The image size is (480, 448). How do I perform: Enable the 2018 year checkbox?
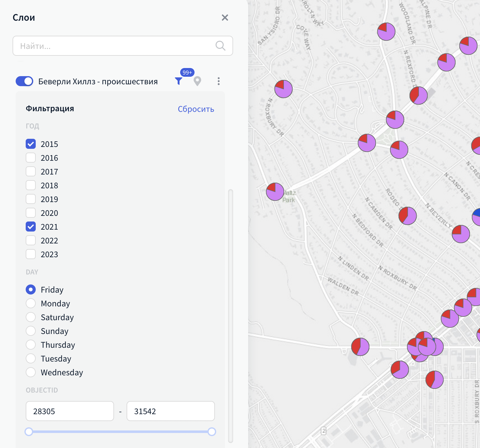coord(31,185)
